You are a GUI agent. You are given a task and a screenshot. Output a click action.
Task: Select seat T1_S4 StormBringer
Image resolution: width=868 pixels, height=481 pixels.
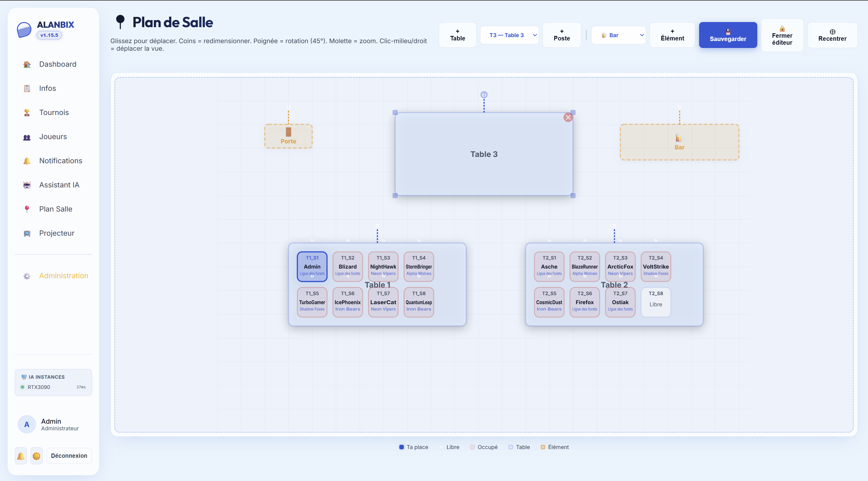click(x=419, y=266)
